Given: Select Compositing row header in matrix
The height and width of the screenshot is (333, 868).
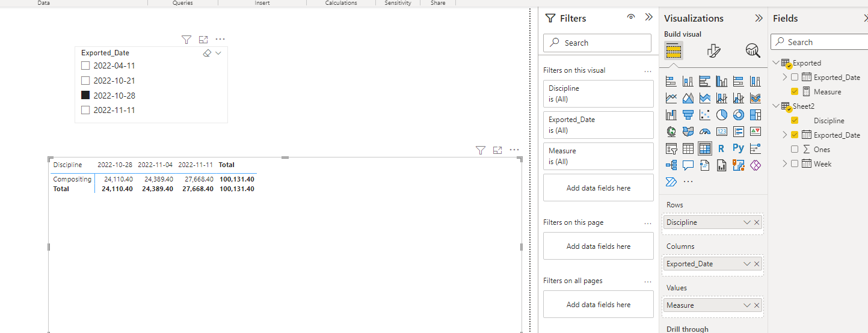Looking at the screenshot, I should point(72,179).
